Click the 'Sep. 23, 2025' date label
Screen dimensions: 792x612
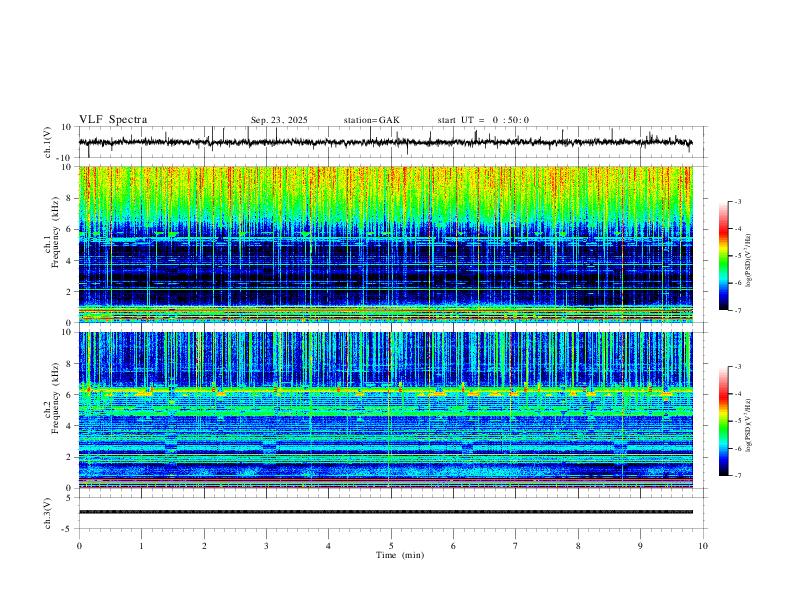(x=279, y=120)
